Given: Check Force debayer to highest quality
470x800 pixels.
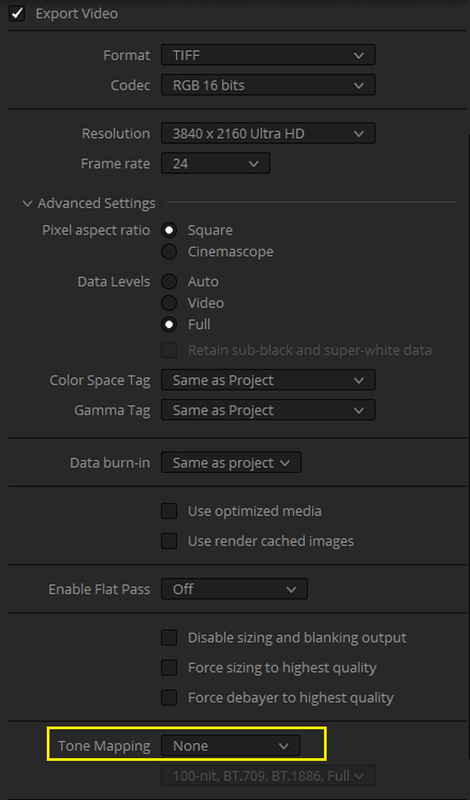Looking at the screenshot, I should coord(169,698).
